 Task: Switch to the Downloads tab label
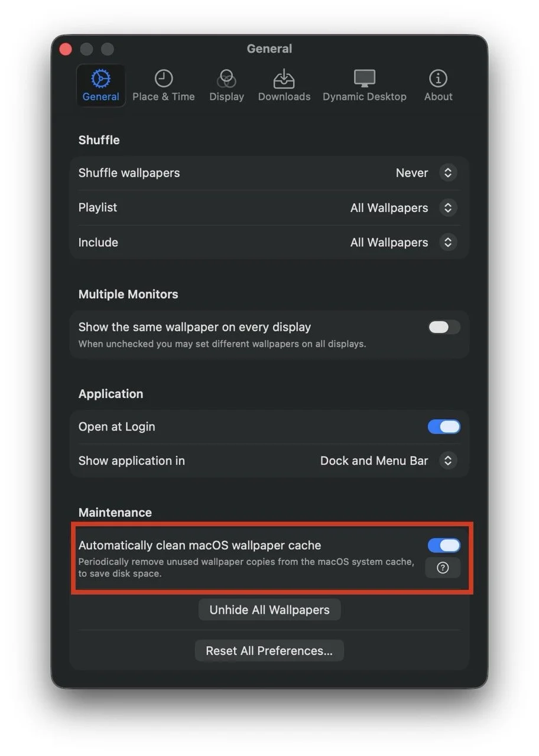point(284,97)
